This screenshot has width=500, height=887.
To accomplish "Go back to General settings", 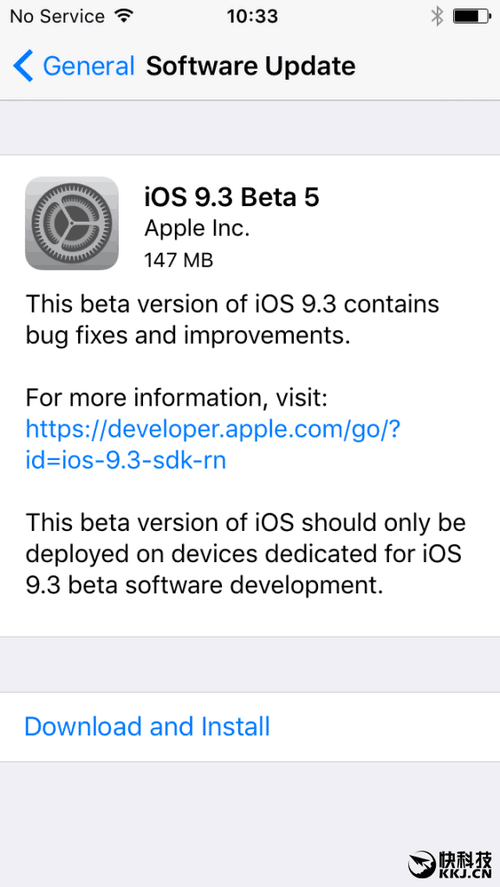I will tap(74, 66).
